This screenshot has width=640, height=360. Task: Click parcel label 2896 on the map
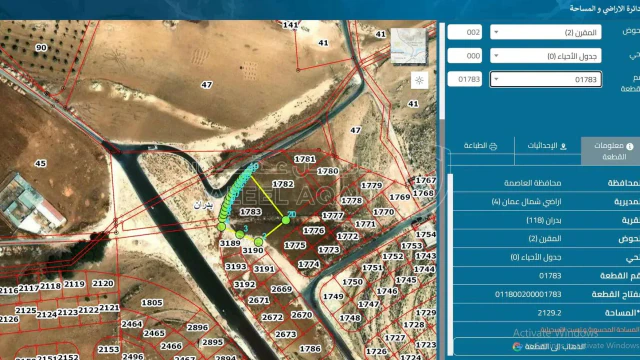pos(198,327)
